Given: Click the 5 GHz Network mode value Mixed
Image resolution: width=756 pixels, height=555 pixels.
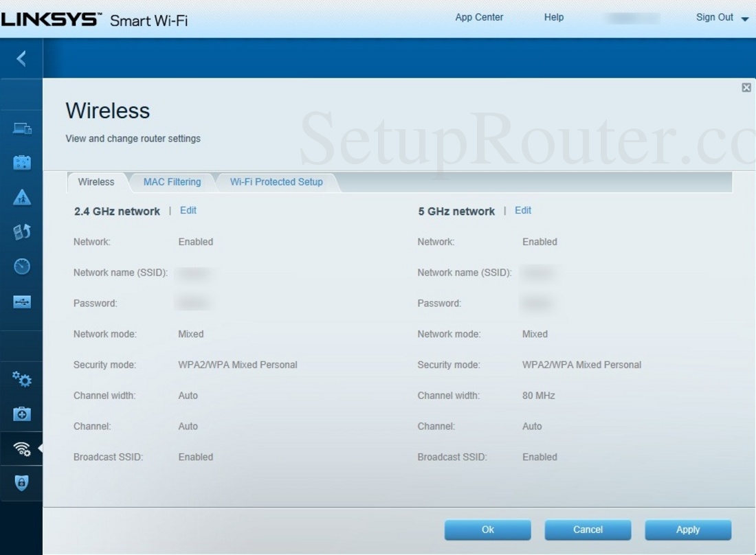Looking at the screenshot, I should [535, 334].
